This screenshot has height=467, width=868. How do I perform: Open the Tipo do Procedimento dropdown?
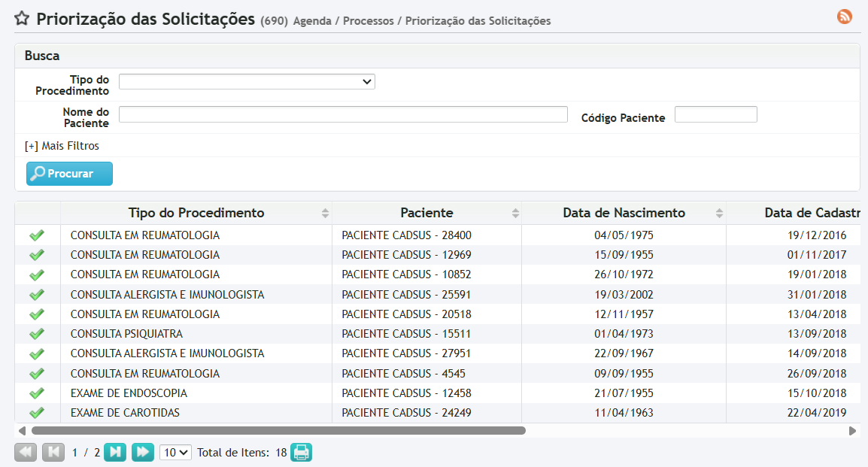pos(247,81)
